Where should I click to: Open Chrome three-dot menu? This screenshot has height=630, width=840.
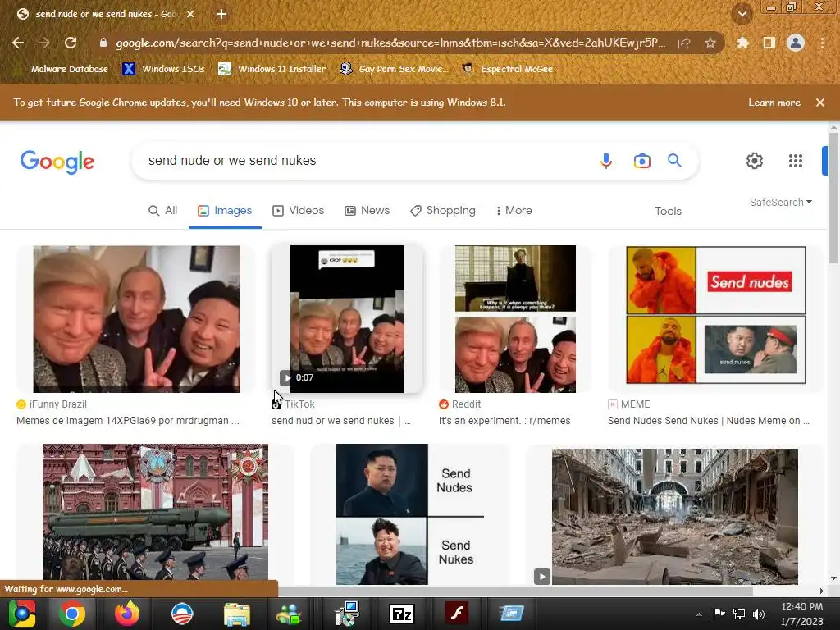[x=822, y=43]
